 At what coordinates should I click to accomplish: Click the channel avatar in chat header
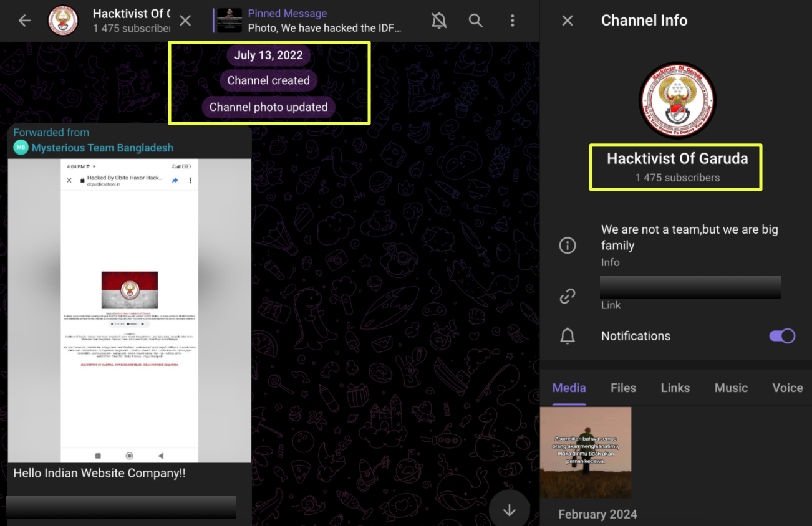[x=63, y=21]
